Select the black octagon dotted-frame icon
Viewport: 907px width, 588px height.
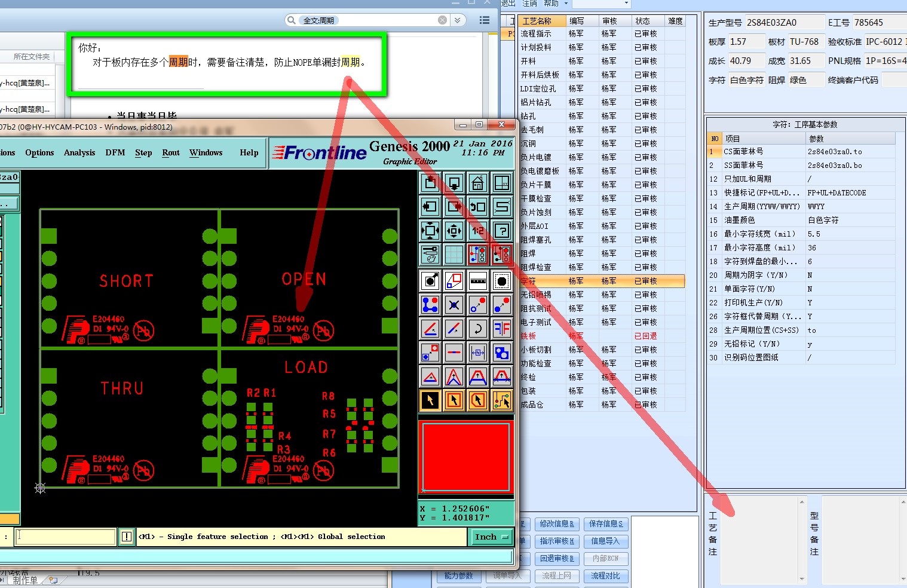(x=502, y=281)
